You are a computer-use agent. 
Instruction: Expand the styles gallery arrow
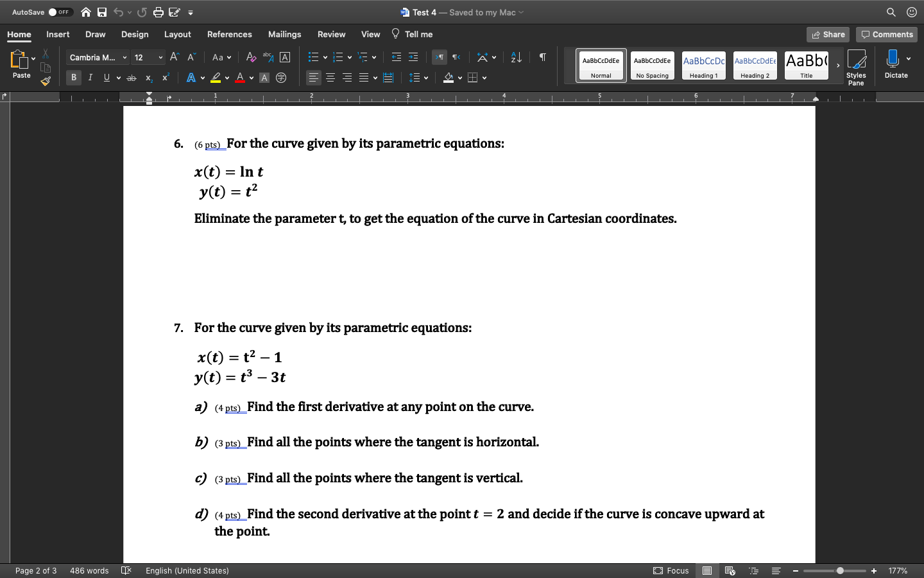coord(838,66)
